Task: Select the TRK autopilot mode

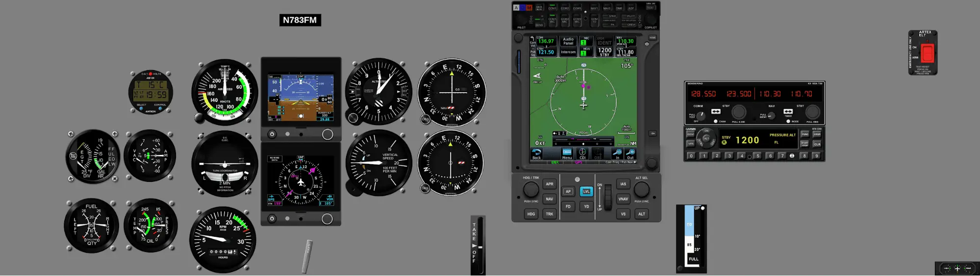Action: click(550, 214)
